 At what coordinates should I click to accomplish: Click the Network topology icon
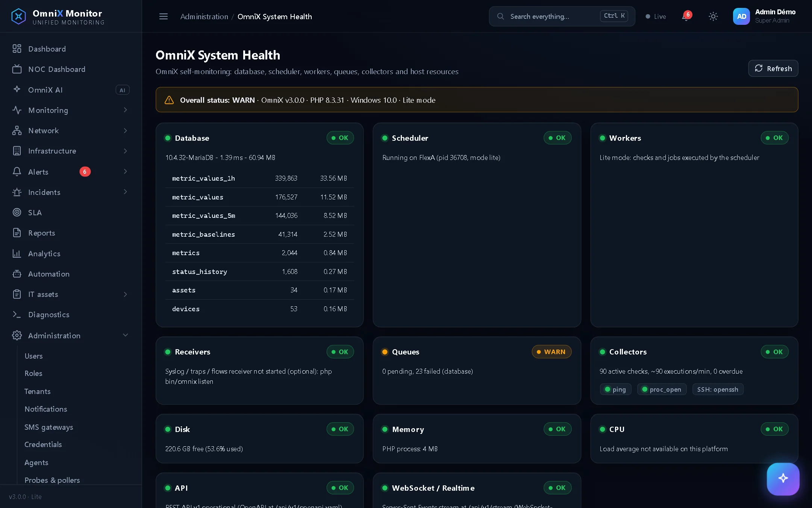(17, 131)
